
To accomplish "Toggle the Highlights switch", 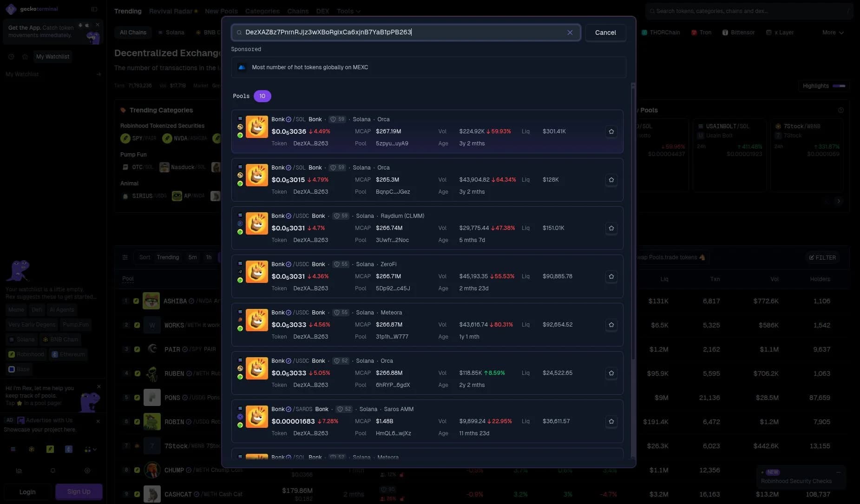I will [839, 86].
